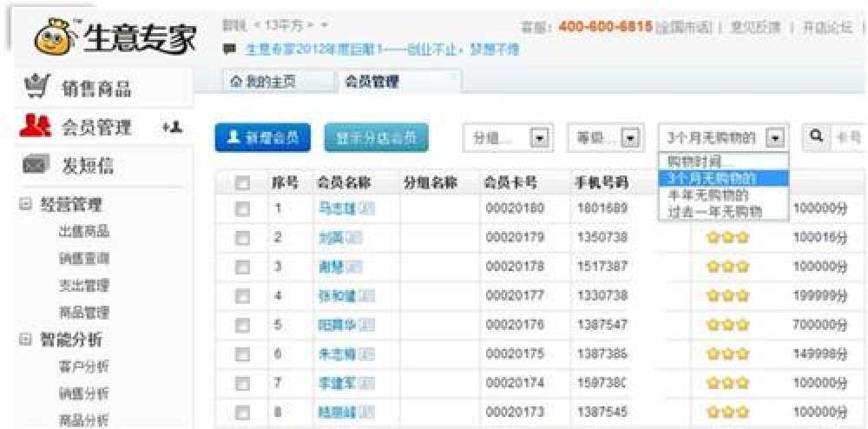
Task: Click the small icon beside member with card 00020178
Action: (x=354, y=267)
